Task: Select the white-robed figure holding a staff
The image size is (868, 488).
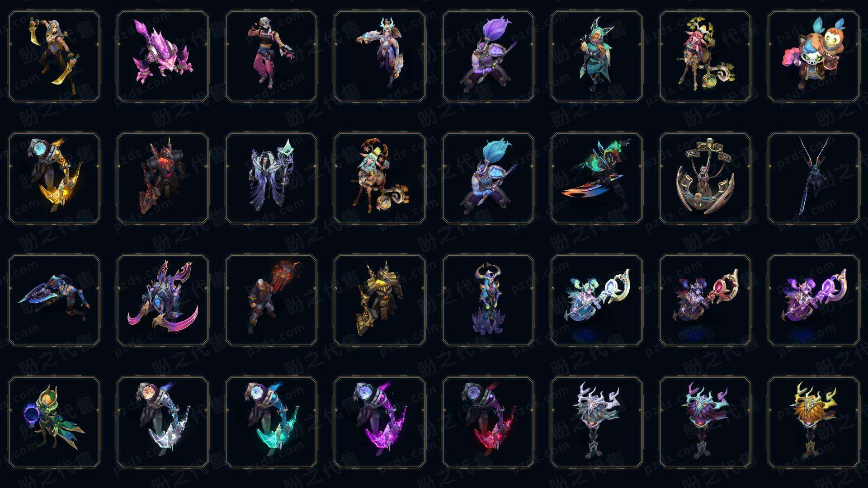Action: 271,178
